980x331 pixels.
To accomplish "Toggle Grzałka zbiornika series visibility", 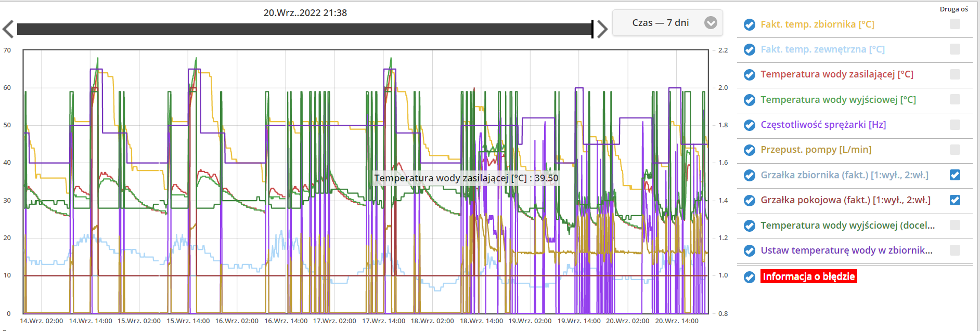I will pos(750,175).
